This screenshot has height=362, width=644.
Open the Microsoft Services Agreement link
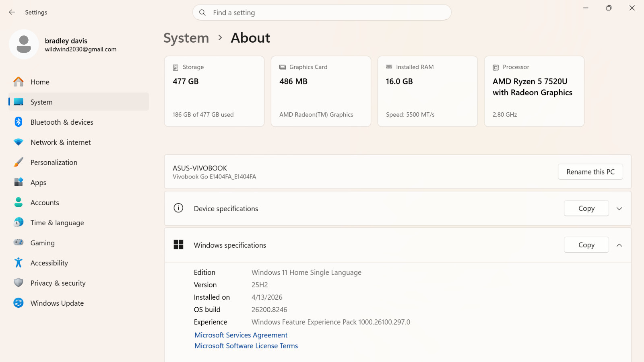[241, 335]
